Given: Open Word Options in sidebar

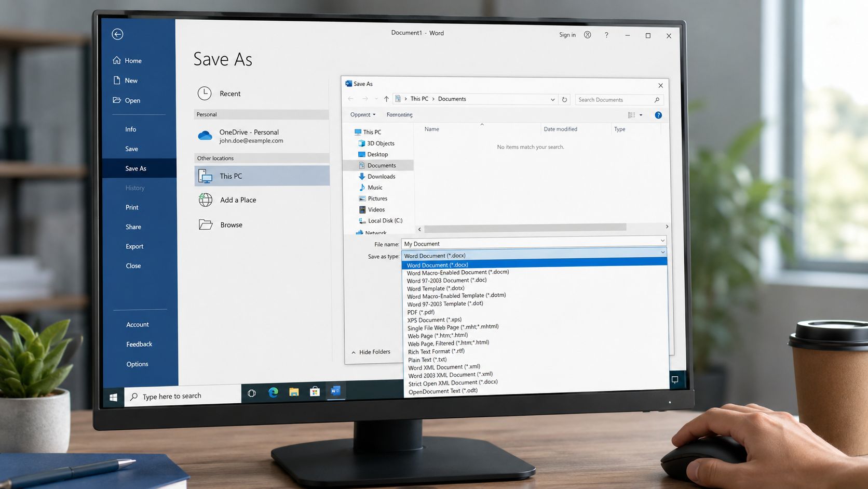Looking at the screenshot, I should tap(138, 364).
